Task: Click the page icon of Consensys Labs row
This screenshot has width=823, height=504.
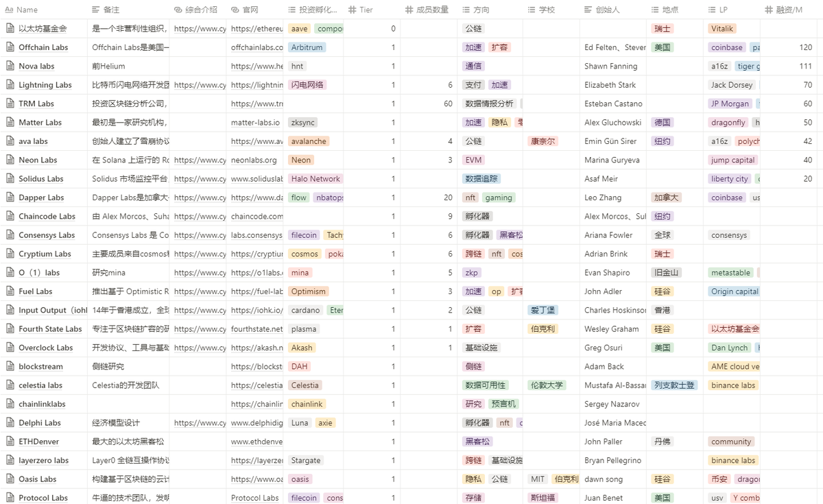Action: (x=10, y=235)
